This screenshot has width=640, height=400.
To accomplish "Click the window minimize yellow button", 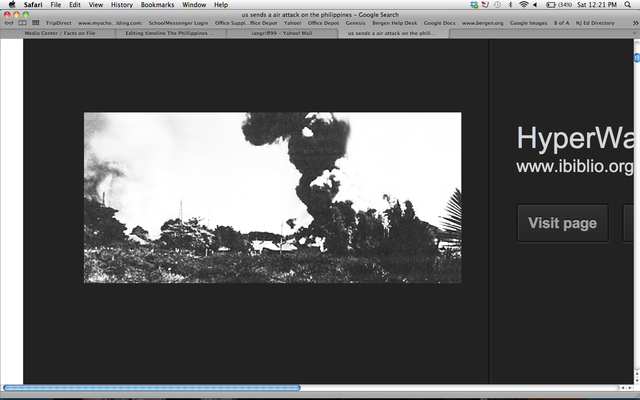I will click(16, 14).
